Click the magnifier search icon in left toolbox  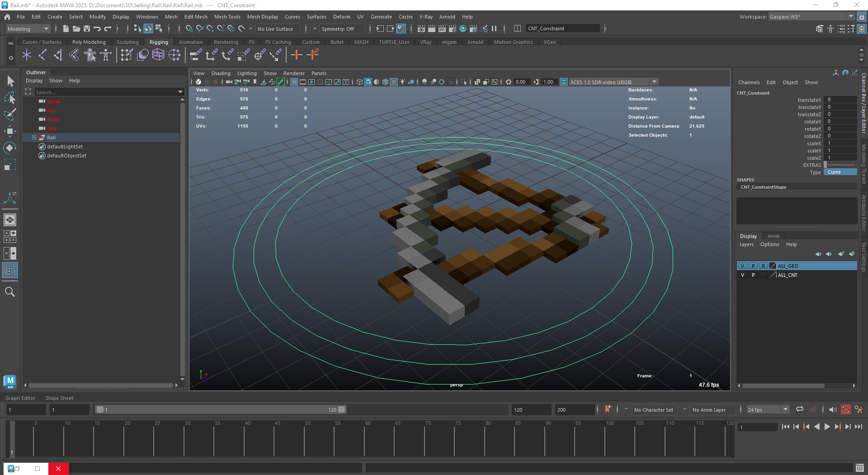tap(10, 292)
